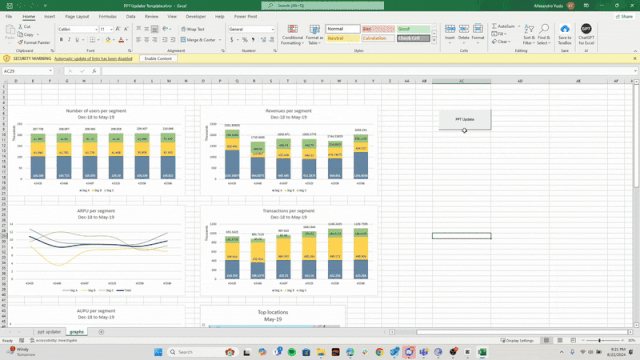Apply the Good cell style

click(413, 29)
